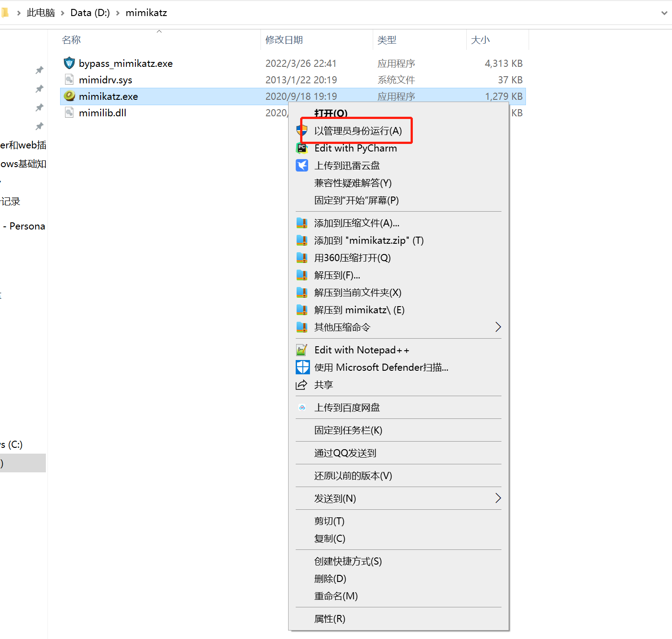This screenshot has height=639, width=672.
Task: Choose 添加到 "mimikatz.zip" (T)
Action: tap(369, 240)
